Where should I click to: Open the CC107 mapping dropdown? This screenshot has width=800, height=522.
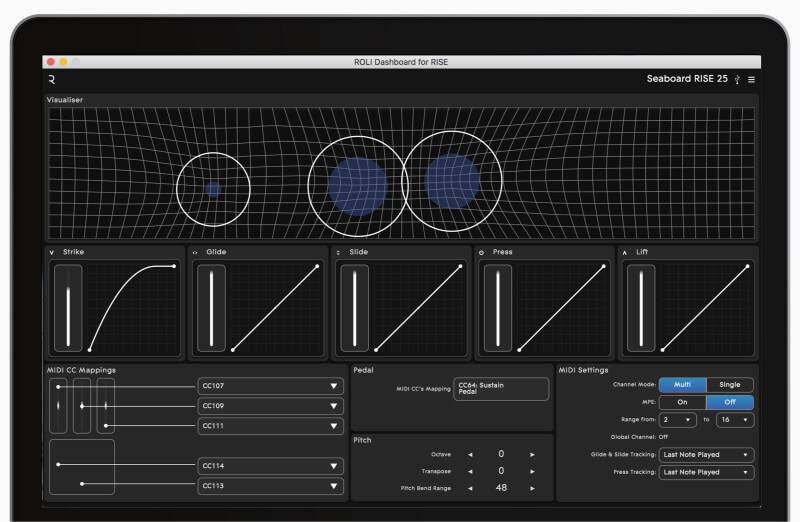(x=271, y=386)
